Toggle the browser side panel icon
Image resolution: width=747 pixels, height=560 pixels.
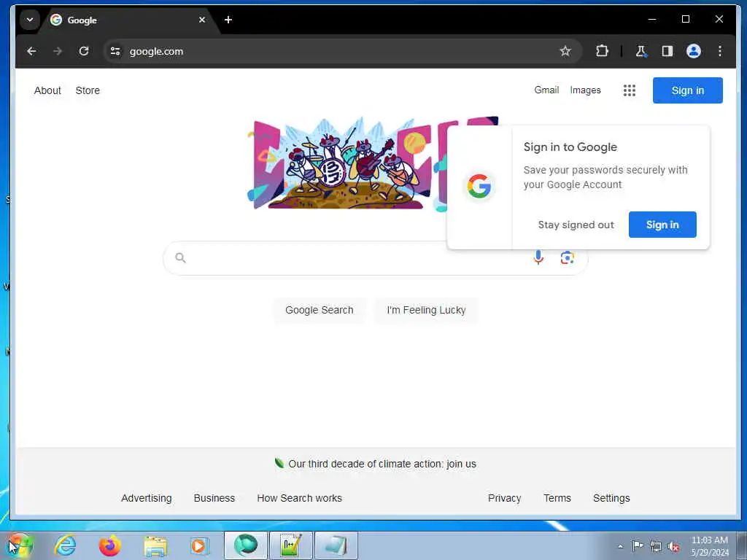(667, 51)
